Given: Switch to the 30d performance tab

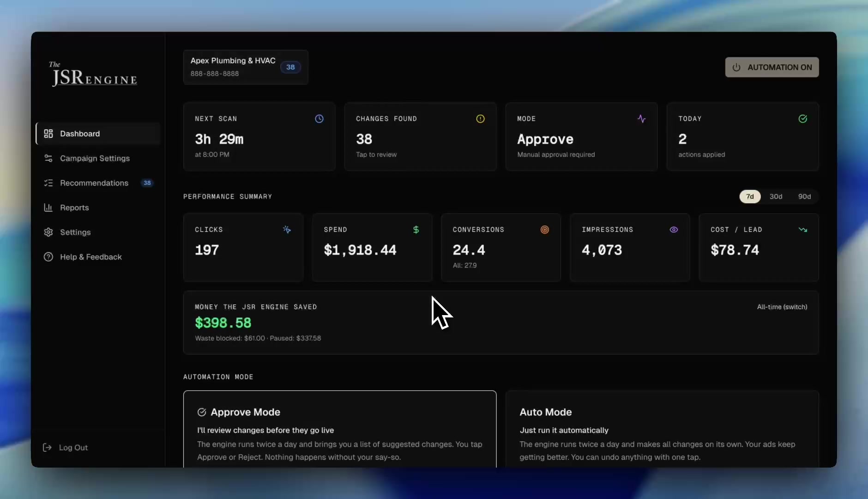Looking at the screenshot, I should (x=777, y=196).
